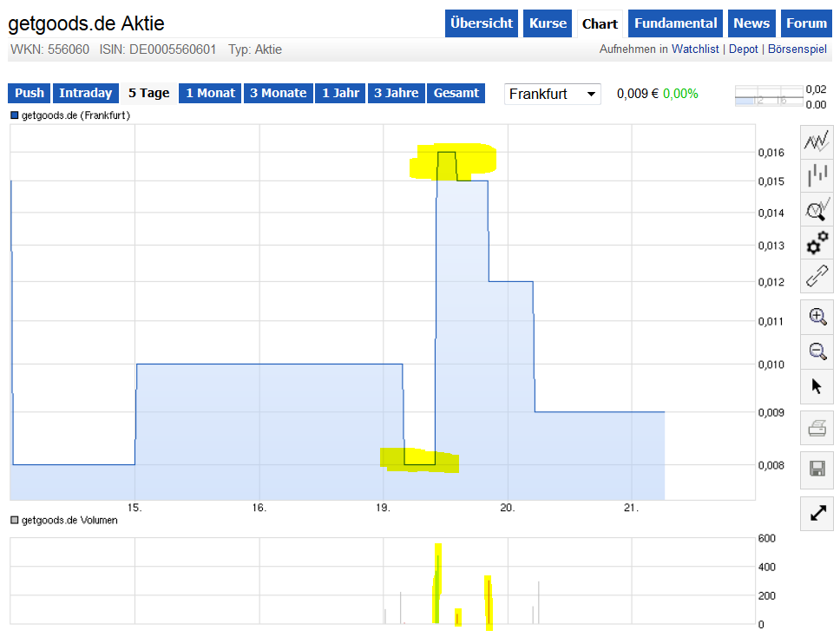Select the line chart type icon
840x637 pixels.
pos(817,141)
